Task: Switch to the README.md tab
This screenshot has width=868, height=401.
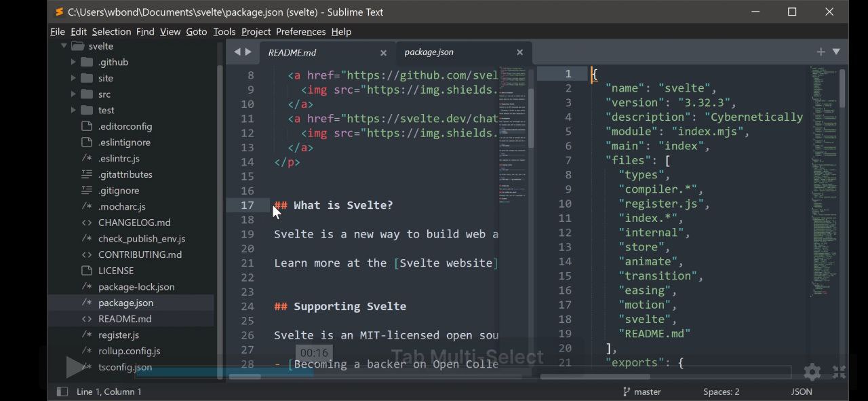Action: 292,53
